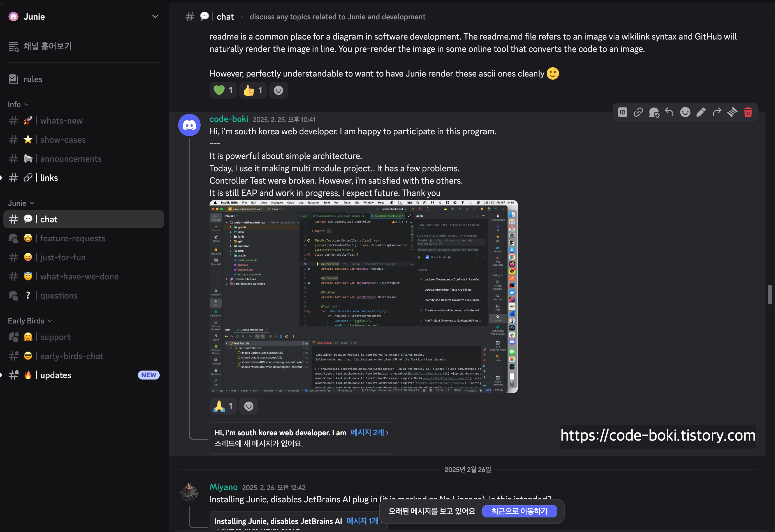The height and width of the screenshot is (532, 775).
Task: Forward the message with the forward arrow
Action: pyautogui.click(x=716, y=112)
